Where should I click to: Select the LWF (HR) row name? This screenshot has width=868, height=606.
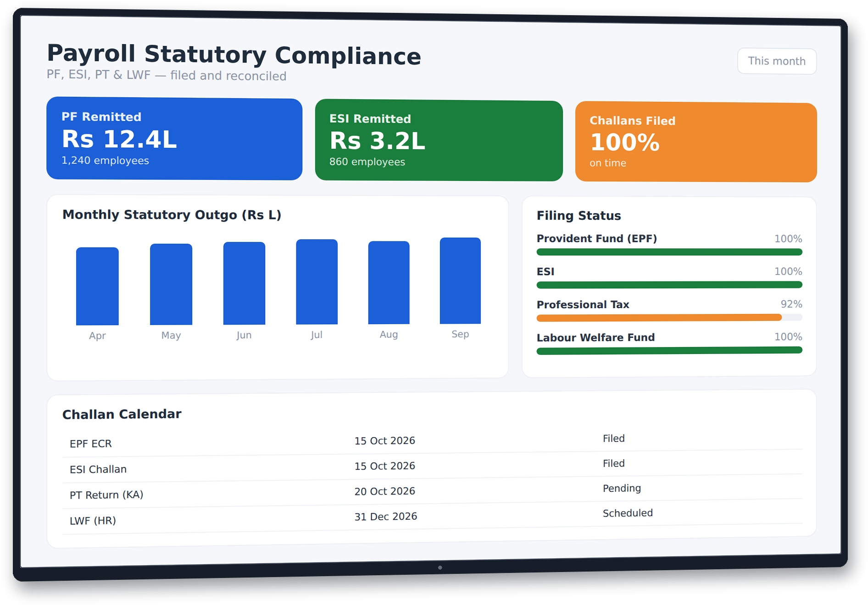pyautogui.click(x=93, y=521)
